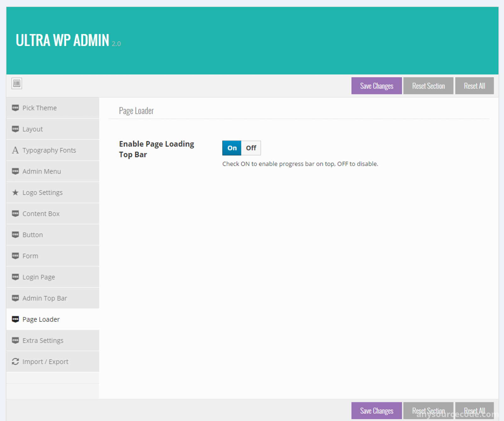Click the Page Loader section heading
Image resolution: width=504 pixels, height=421 pixels.
tap(136, 111)
